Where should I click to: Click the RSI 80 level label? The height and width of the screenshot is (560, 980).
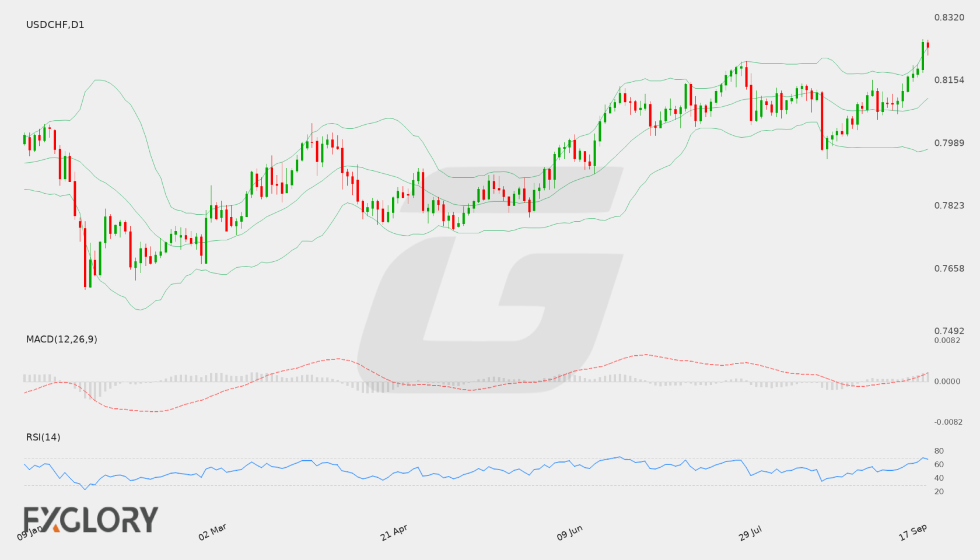pos(939,451)
